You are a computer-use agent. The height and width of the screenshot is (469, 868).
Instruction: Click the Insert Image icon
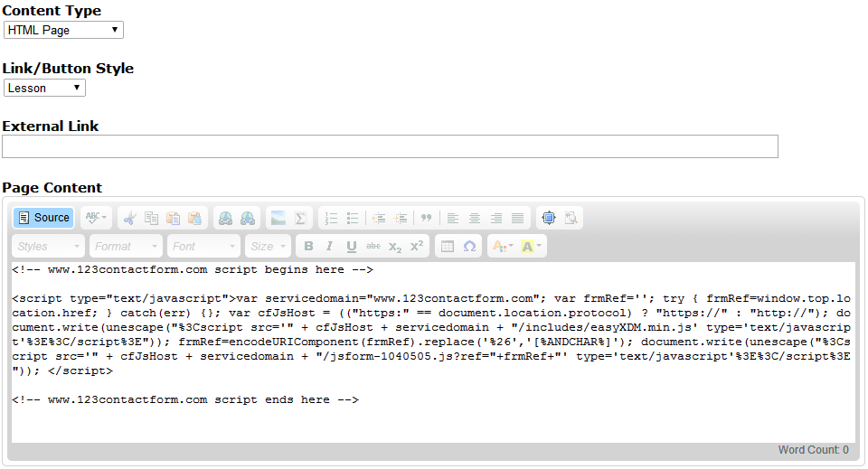click(278, 218)
